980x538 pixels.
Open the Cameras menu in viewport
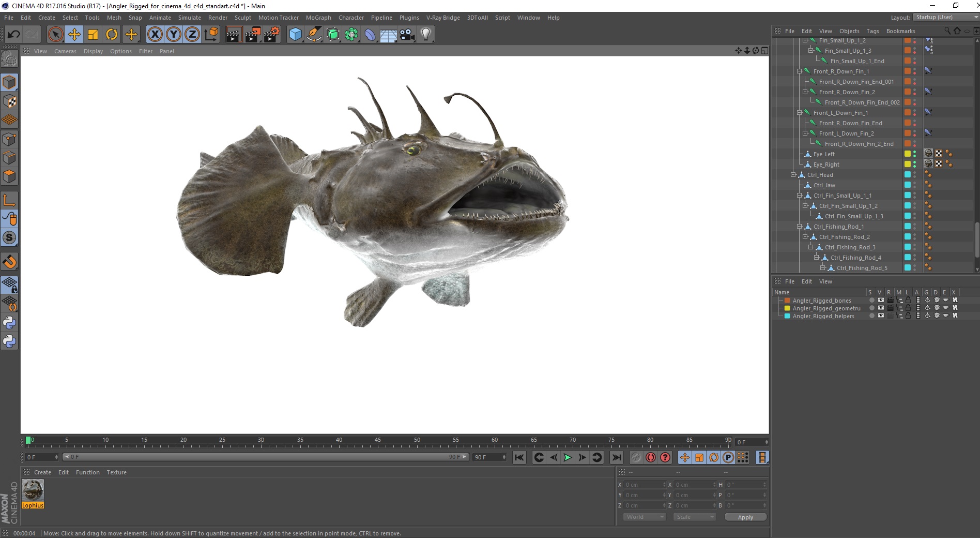click(x=65, y=51)
